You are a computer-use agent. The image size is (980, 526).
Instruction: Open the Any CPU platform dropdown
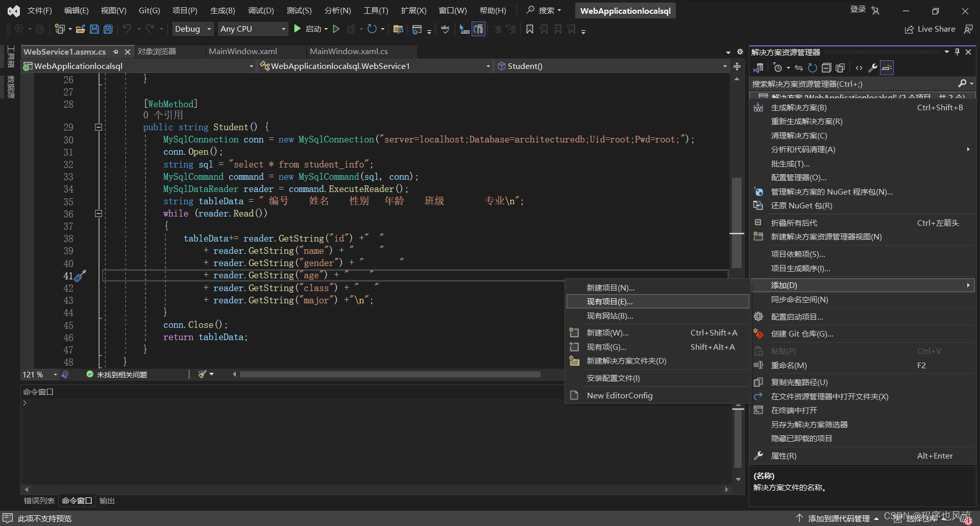(253, 29)
